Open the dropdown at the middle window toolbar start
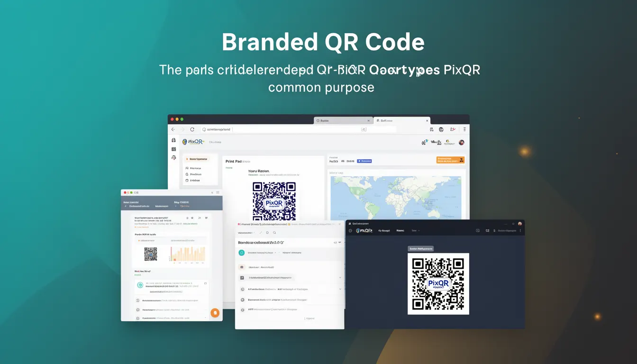Viewport: 637px width, 364px height. coord(246,233)
